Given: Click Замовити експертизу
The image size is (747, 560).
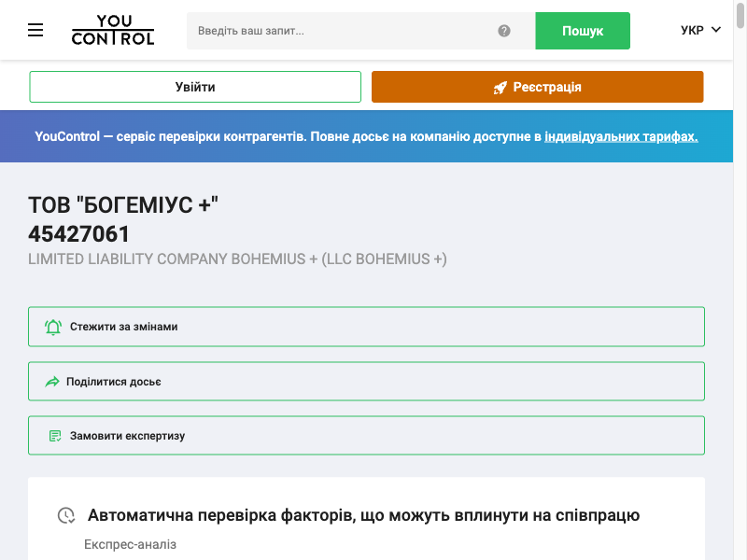Looking at the screenshot, I should click(x=125, y=435).
